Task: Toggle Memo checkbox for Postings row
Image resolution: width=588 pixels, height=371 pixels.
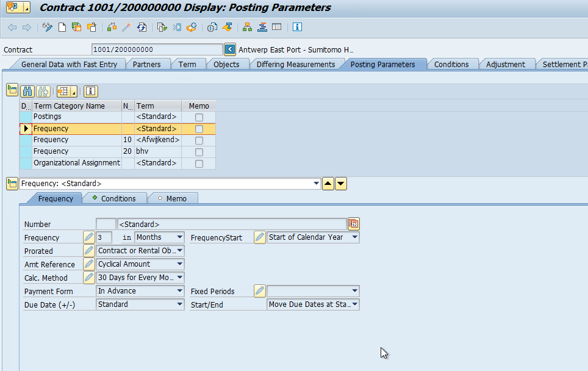Action: 199,117
